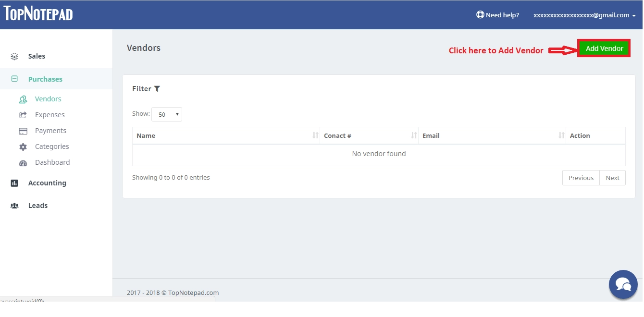Open the Show entries dropdown
Image resolution: width=644 pixels, height=317 pixels.
point(167,114)
